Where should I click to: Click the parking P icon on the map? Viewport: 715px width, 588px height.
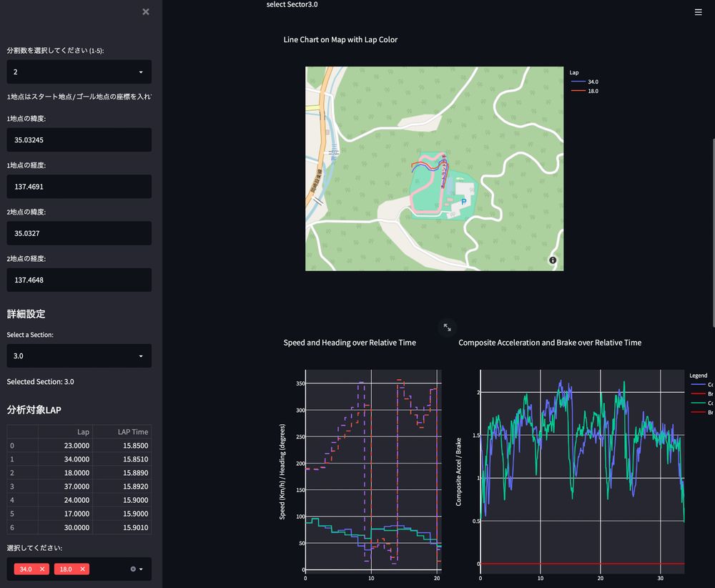click(x=464, y=202)
